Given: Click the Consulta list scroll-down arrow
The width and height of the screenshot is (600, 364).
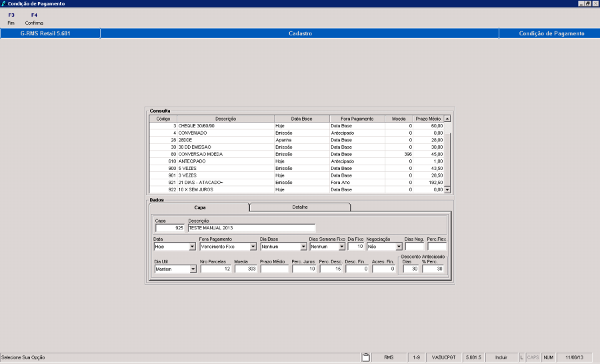Looking at the screenshot, I should tap(447, 190).
